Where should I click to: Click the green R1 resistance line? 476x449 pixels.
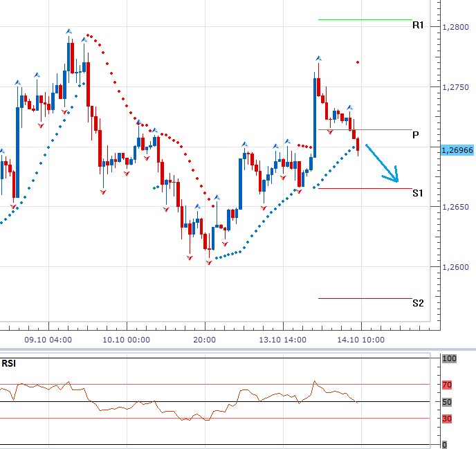365,19
